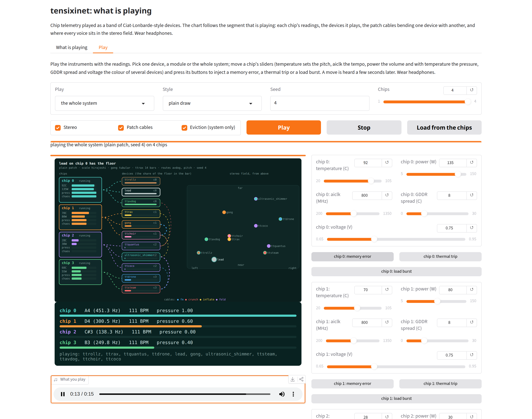
Task: Trigger chip 1: thermal trip
Action: pos(440,383)
